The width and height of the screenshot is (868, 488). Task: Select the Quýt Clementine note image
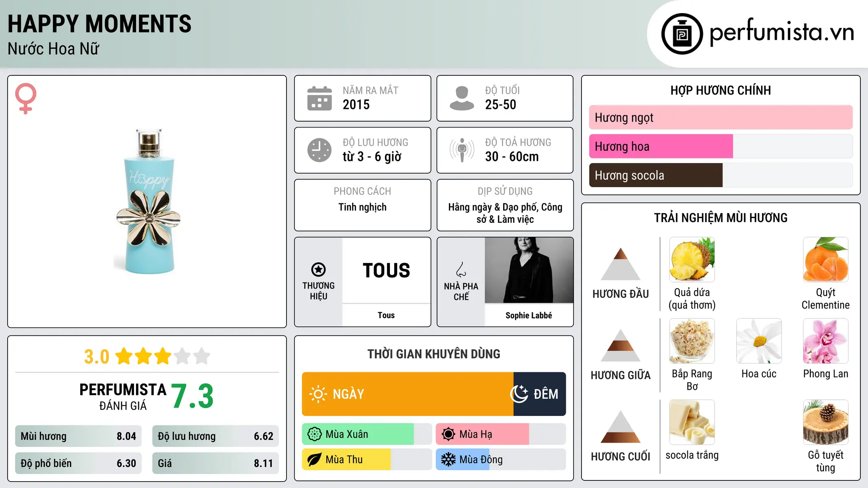(x=826, y=260)
